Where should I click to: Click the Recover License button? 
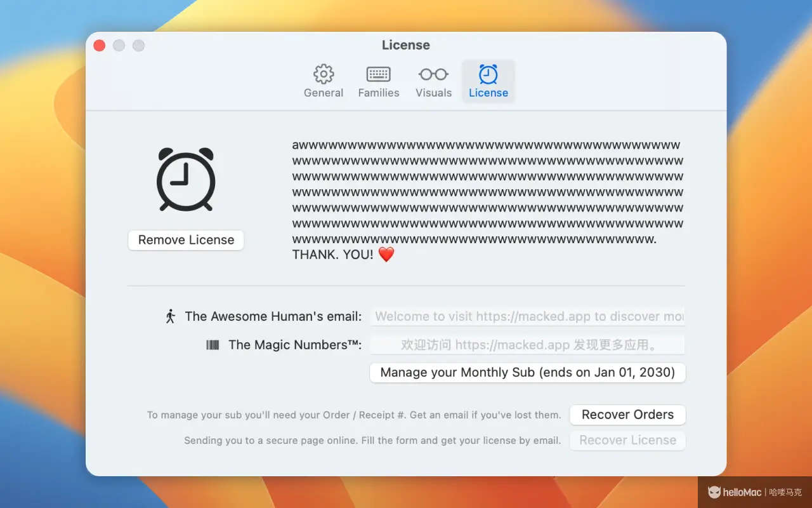627,440
